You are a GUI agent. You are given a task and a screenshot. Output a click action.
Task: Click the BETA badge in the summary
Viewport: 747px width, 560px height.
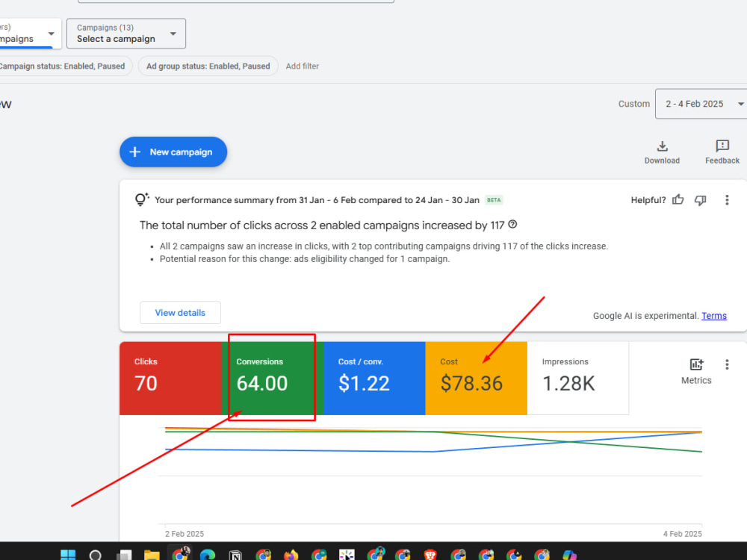click(x=494, y=200)
